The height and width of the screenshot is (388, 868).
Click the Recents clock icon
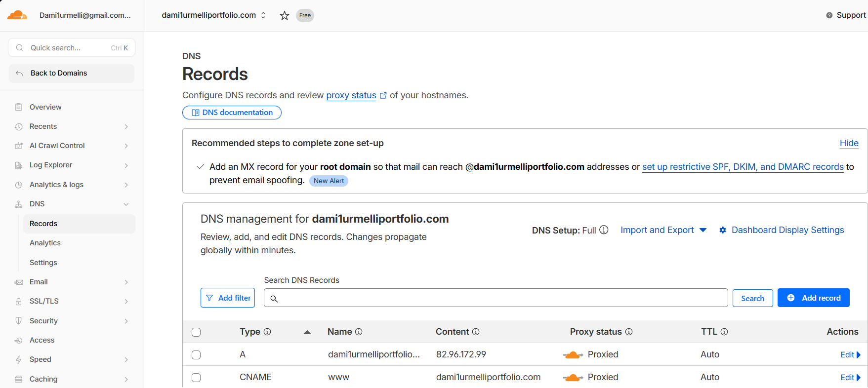[19, 126]
